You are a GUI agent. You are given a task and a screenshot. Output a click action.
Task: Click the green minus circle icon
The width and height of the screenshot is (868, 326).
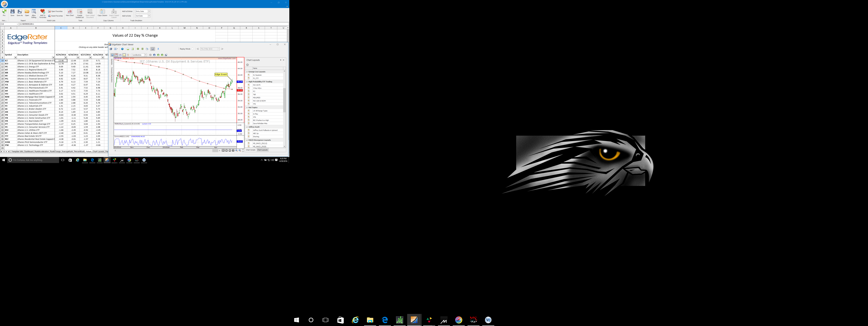[162, 55]
